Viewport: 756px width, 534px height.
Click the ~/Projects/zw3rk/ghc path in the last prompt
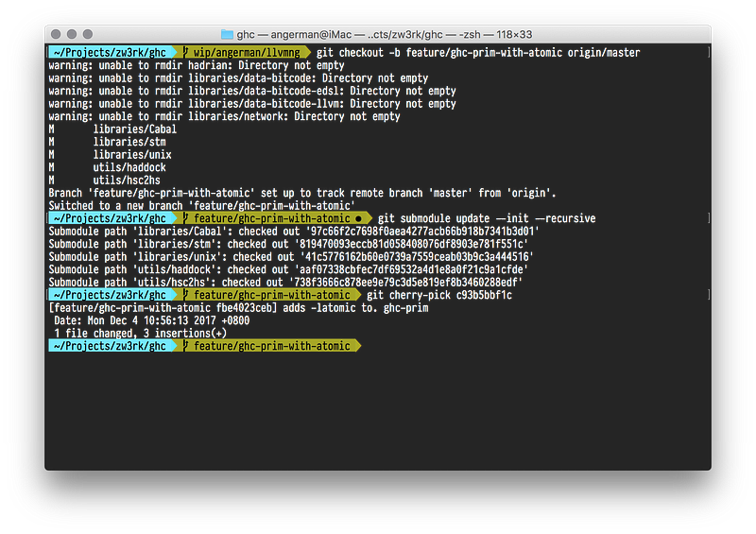click(110, 346)
